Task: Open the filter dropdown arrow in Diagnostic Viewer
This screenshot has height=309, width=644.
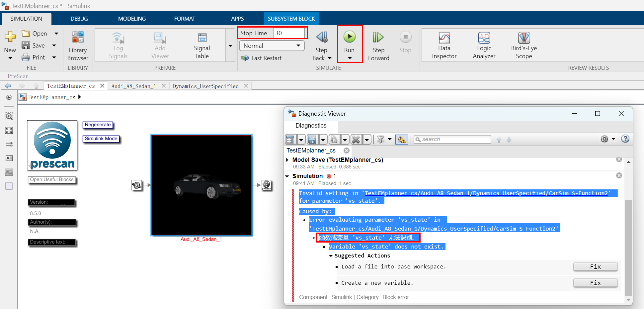Action: [390, 140]
